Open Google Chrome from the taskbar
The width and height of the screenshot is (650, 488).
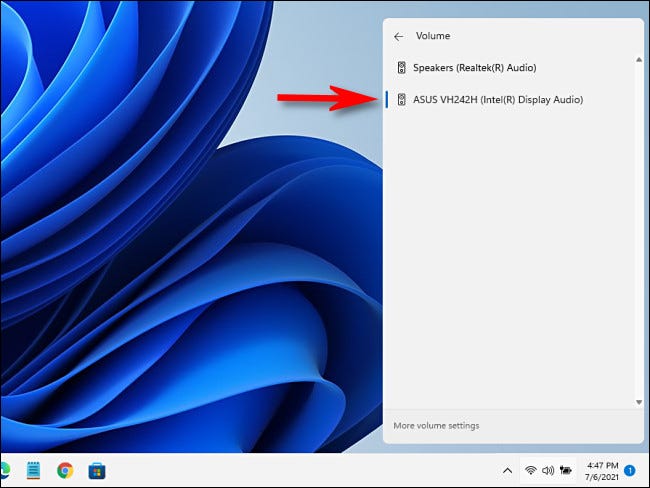(x=65, y=469)
